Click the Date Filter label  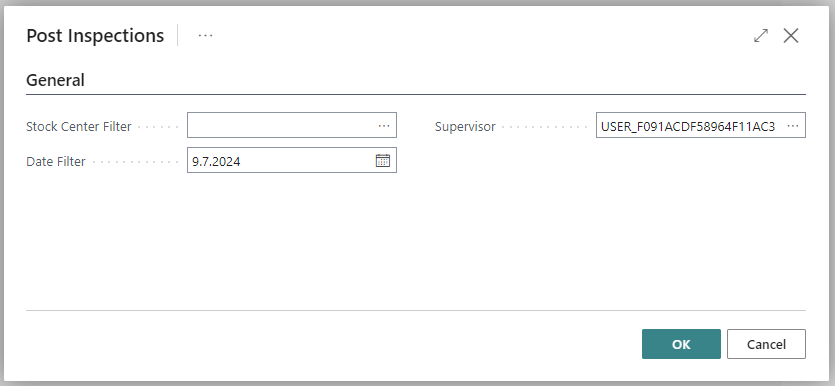coord(56,161)
